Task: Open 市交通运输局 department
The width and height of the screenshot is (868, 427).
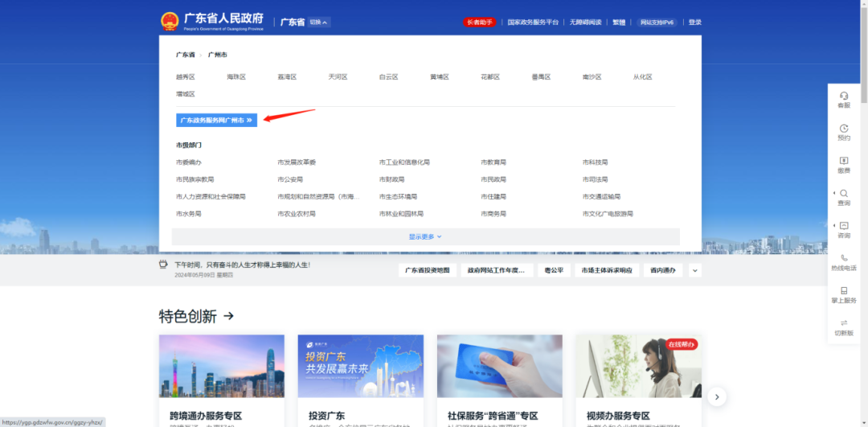Action: click(602, 196)
